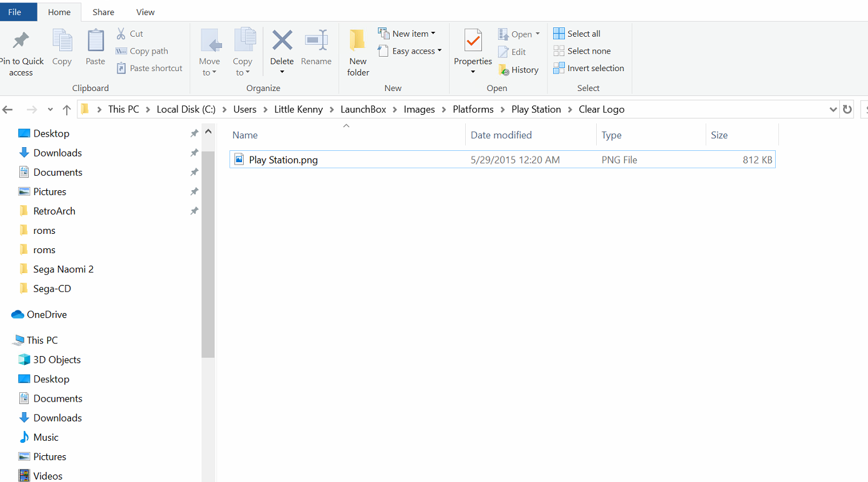Viewport: 868px width, 482px height.
Task: Click LaunchBox in address path
Action: click(364, 109)
